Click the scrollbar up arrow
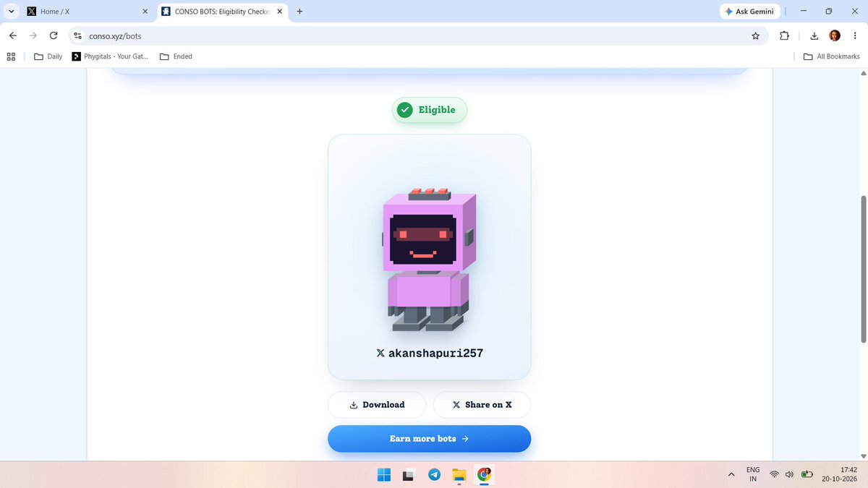Screen dimensions: 868x488 (862, 73)
